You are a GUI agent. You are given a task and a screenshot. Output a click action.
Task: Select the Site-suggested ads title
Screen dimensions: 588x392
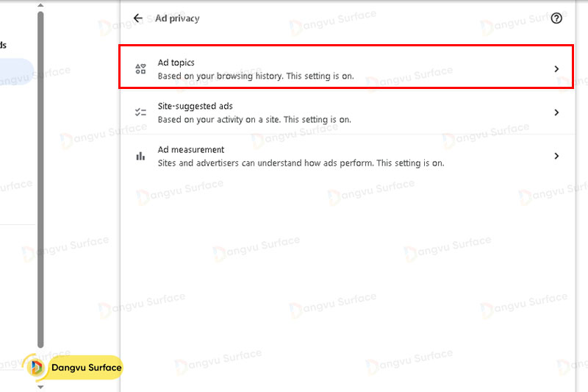pos(195,107)
